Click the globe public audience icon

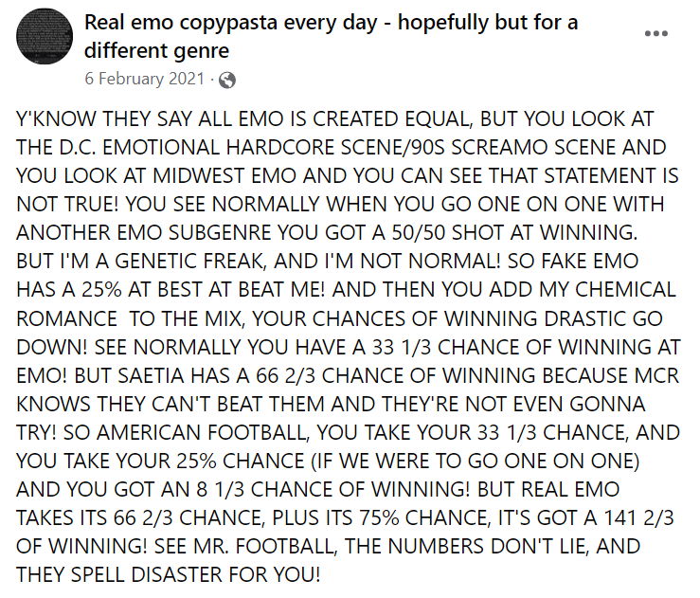[x=227, y=79]
